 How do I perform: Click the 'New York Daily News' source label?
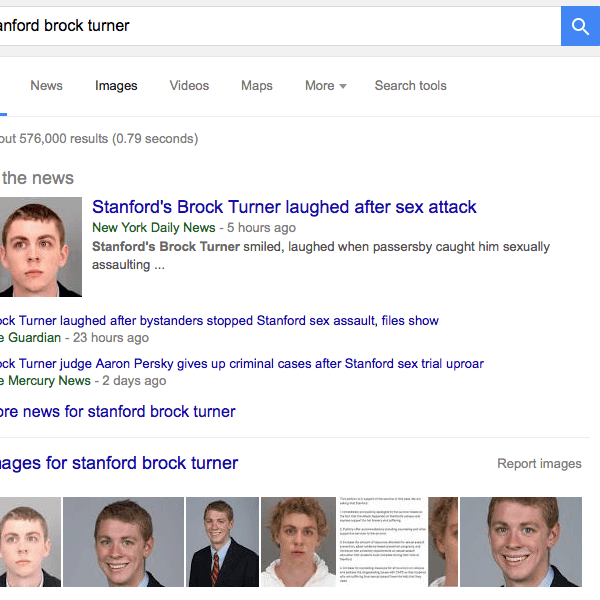(x=153, y=228)
